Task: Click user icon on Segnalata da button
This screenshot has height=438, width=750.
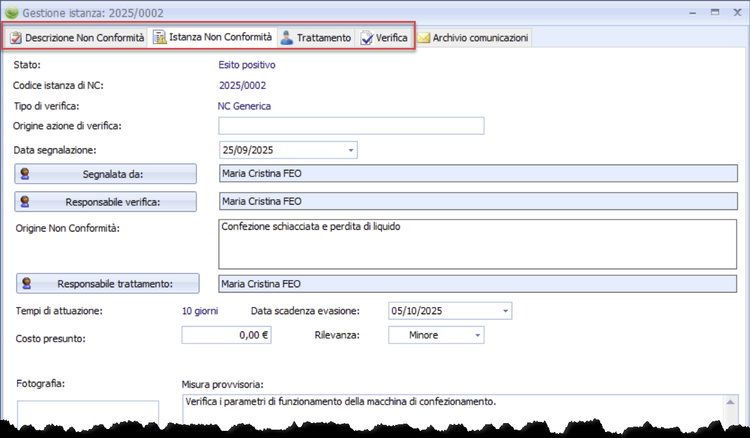Action: pyautogui.click(x=26, y=174)
